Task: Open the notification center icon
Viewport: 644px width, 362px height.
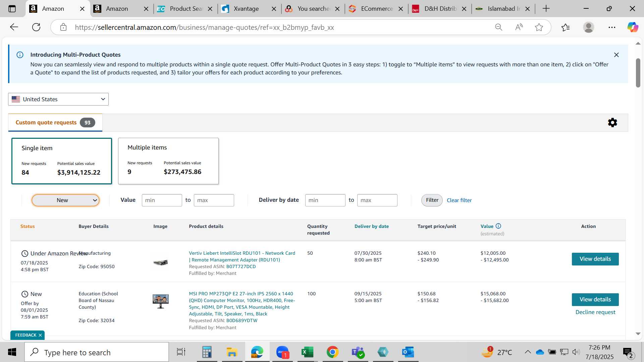Action: click(628, 352)
